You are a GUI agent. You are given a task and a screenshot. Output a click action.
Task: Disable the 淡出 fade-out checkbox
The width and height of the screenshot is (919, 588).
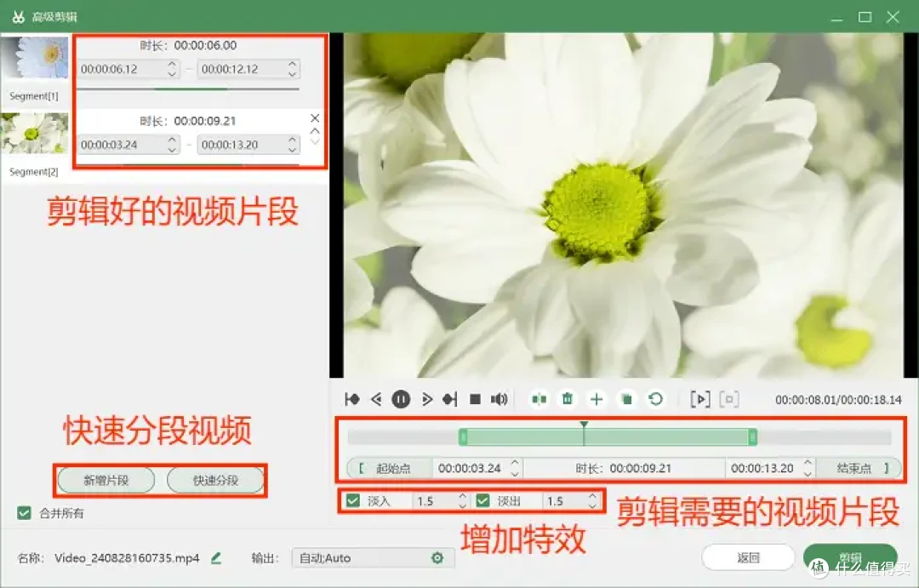[x=483, y=500]
